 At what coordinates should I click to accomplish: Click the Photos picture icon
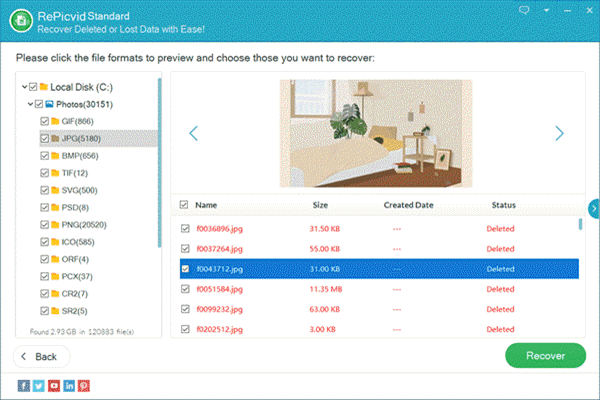click(x=49, y=104)
